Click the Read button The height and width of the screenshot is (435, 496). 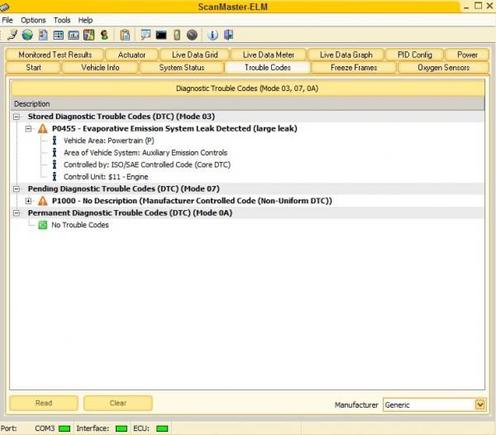(x=44, y=403)
